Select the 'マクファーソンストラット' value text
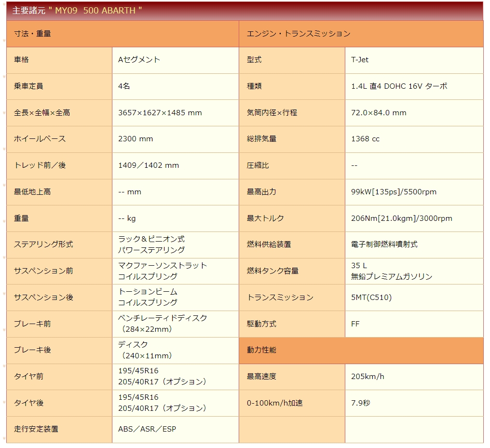The image size is (490, 448). click(163, 266)
